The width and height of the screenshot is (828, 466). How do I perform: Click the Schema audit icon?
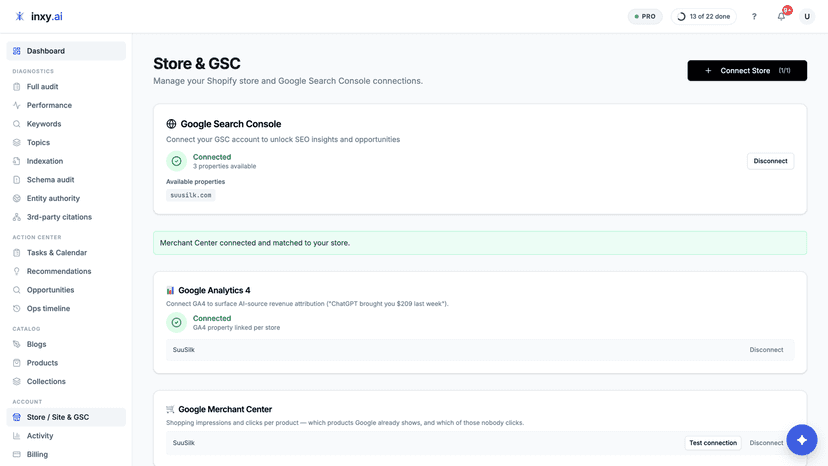coord(17,180)
